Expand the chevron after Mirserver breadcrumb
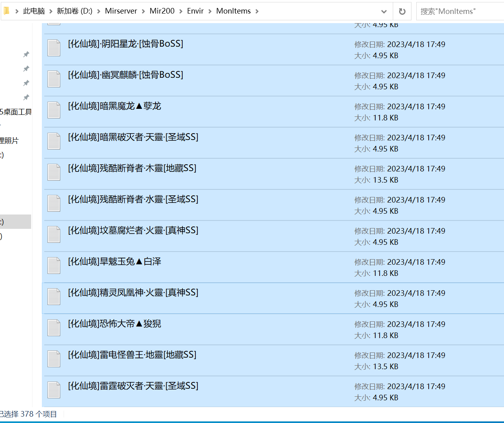 click(x=143, y=12)
